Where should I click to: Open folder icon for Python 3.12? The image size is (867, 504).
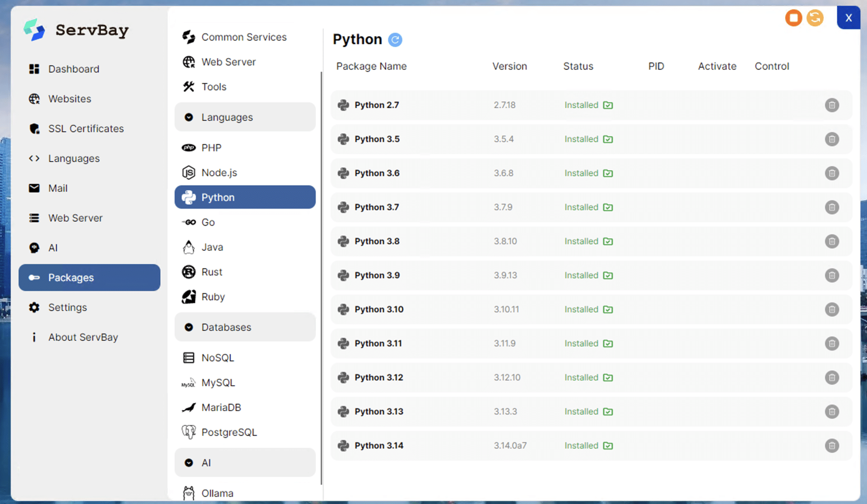(608, 378)
